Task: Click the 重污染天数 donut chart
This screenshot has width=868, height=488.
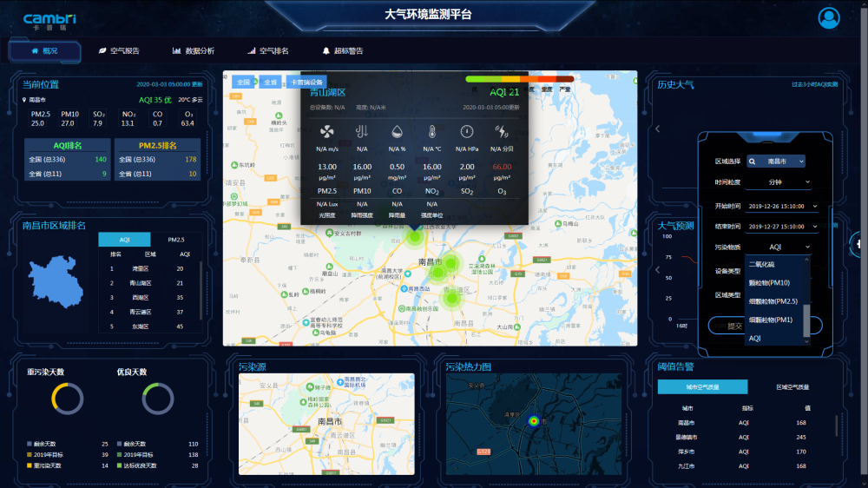Action: tap(68, 399)
